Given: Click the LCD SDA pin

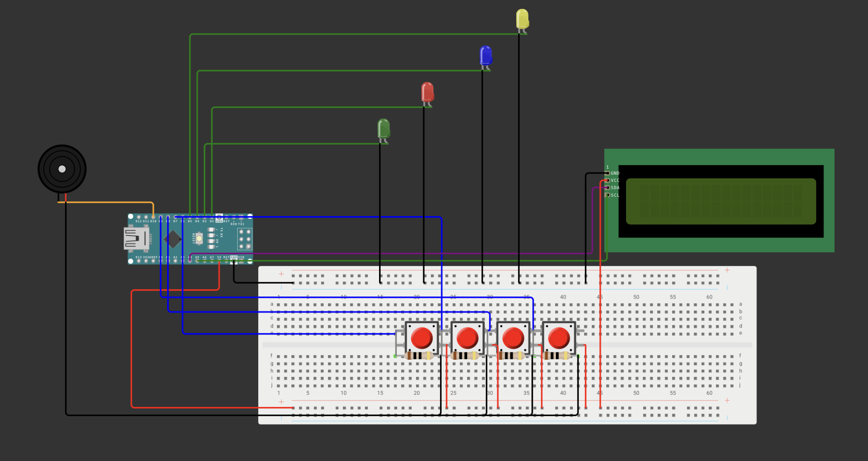Looking at the screenshot, I should tap(607, 188).
